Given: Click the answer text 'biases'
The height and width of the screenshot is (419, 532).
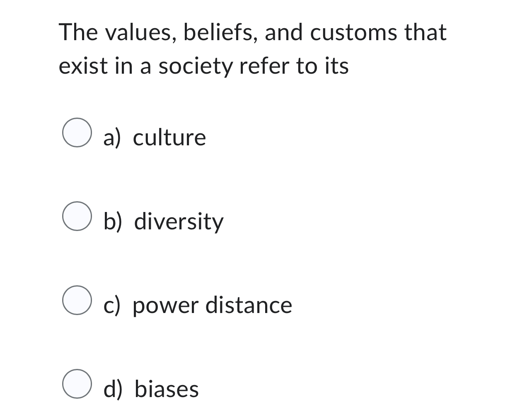Looking at the screenshot, I should (x=166, y=389).
